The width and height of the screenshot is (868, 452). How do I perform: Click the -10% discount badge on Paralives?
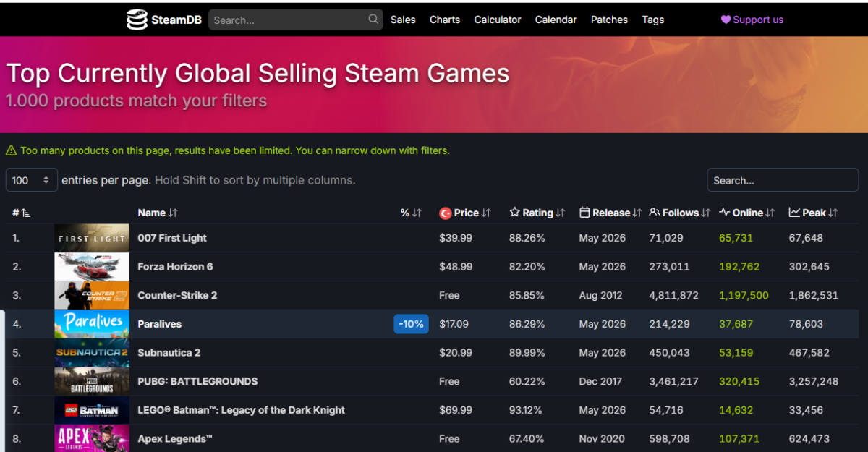[x=412, y=324]
